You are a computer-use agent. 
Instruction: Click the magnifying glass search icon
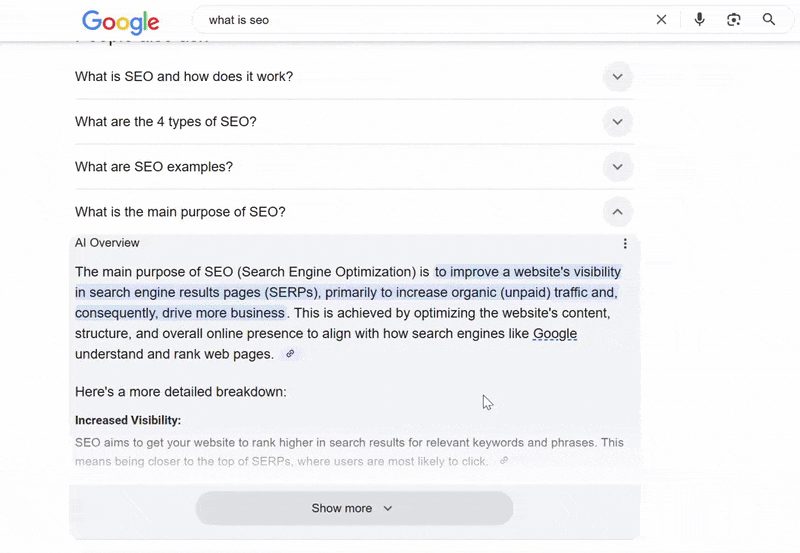point(769,20)
